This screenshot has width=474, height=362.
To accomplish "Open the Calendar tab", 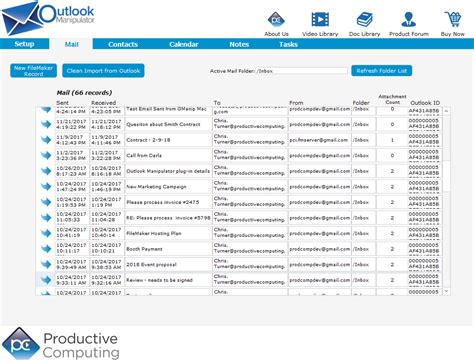I will click(183, 44).
